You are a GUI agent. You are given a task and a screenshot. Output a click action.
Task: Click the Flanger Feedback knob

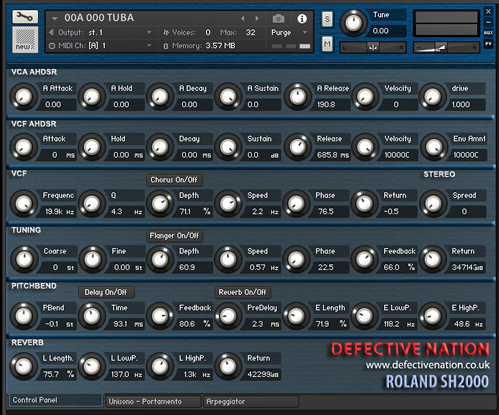coord(364,259)
